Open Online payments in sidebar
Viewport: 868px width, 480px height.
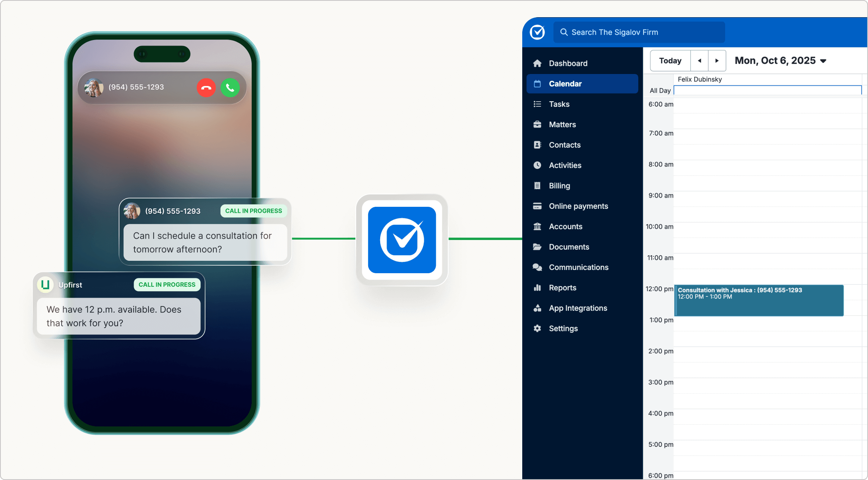(578, 206)
